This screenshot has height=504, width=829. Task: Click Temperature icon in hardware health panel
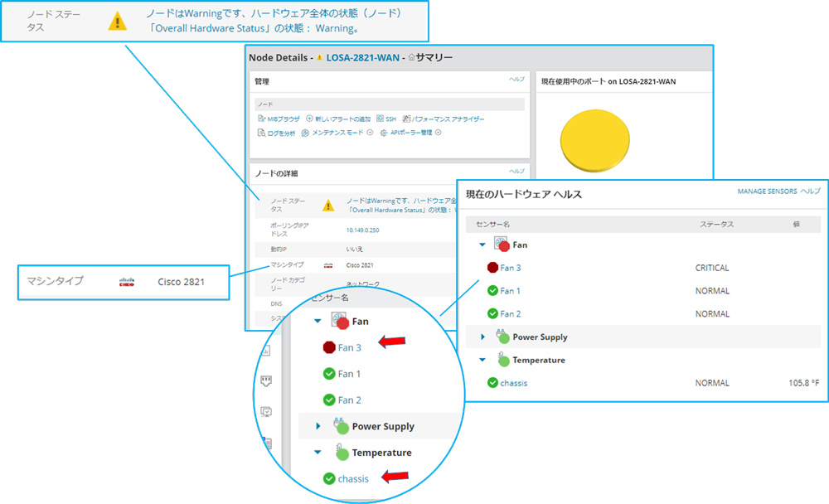click(503, 360)
